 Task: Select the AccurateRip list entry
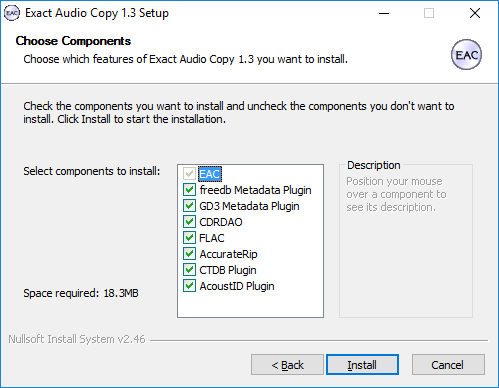click(228, 254)
